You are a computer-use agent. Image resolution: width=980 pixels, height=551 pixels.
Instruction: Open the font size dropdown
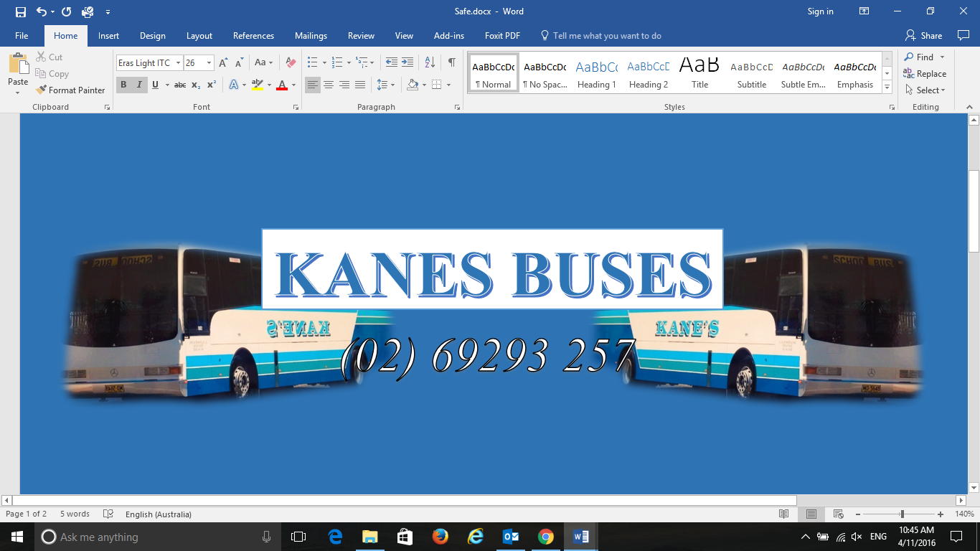[x=208, y=62]
